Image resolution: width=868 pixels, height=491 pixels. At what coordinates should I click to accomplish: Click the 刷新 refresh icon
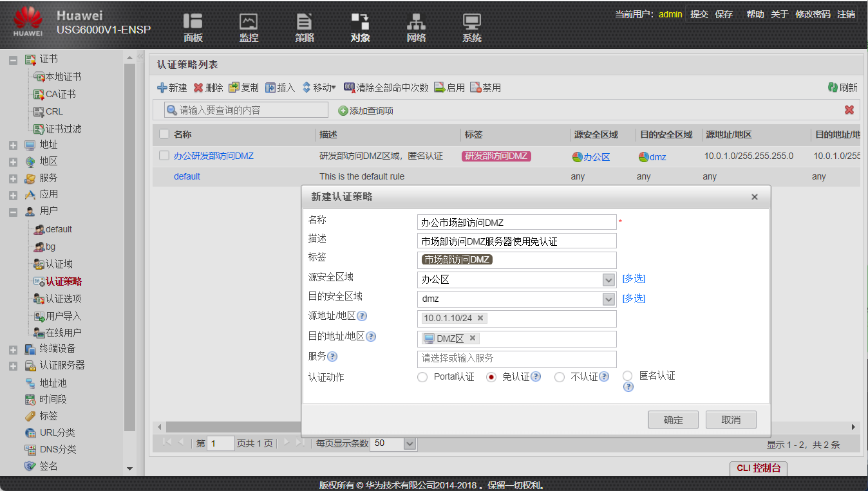coord(833,88)
